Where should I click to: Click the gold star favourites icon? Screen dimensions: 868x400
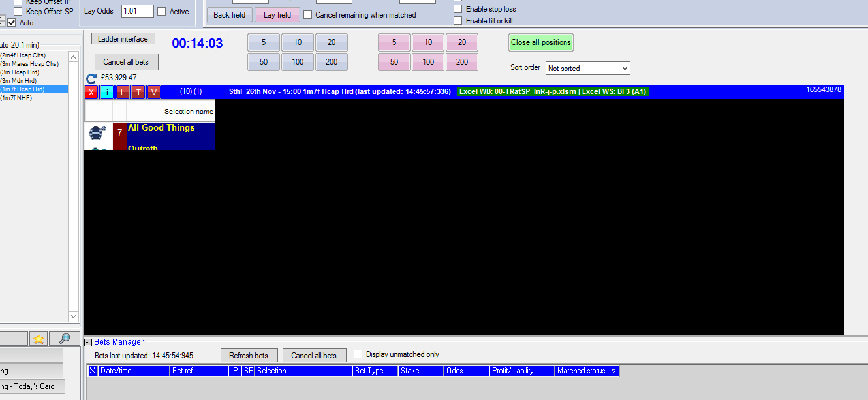pos(39,339)
